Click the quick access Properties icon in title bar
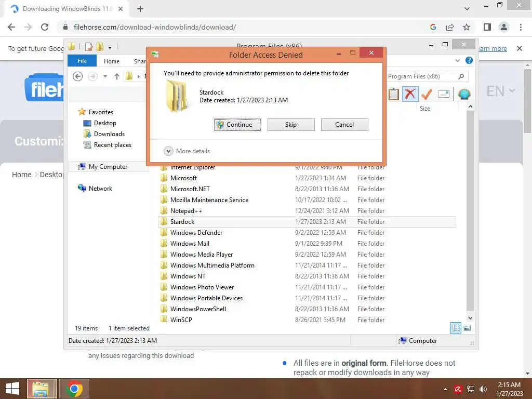Image resolution: width=532 pixels, height=399 pixels. click(89, 46)
